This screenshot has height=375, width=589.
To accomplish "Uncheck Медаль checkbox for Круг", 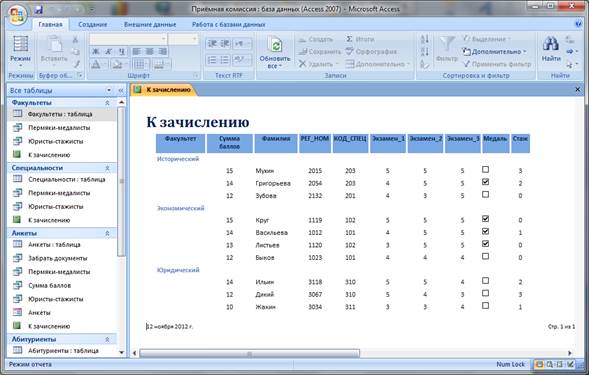I will 485,219.
